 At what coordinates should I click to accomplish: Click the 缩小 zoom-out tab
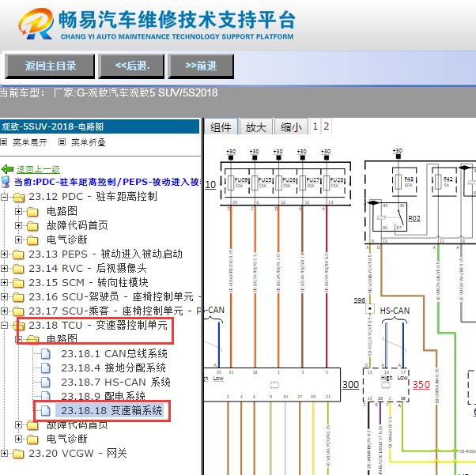tap(291, 127)
